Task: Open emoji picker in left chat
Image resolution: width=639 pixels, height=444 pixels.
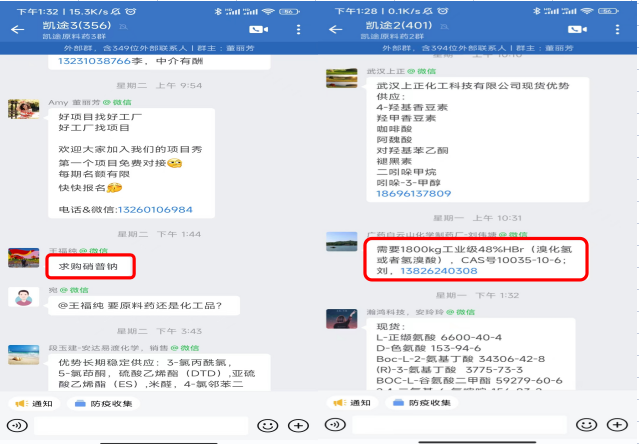Action: click(268, 426)
